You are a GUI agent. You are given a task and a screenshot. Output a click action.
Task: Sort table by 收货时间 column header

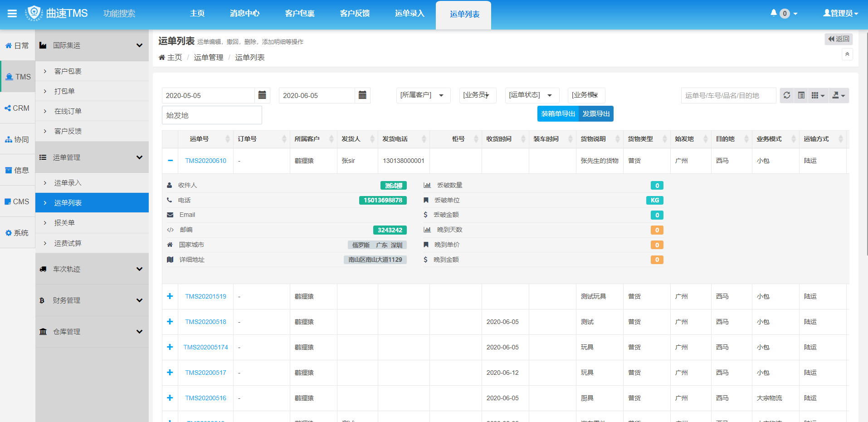pos(505,139)
